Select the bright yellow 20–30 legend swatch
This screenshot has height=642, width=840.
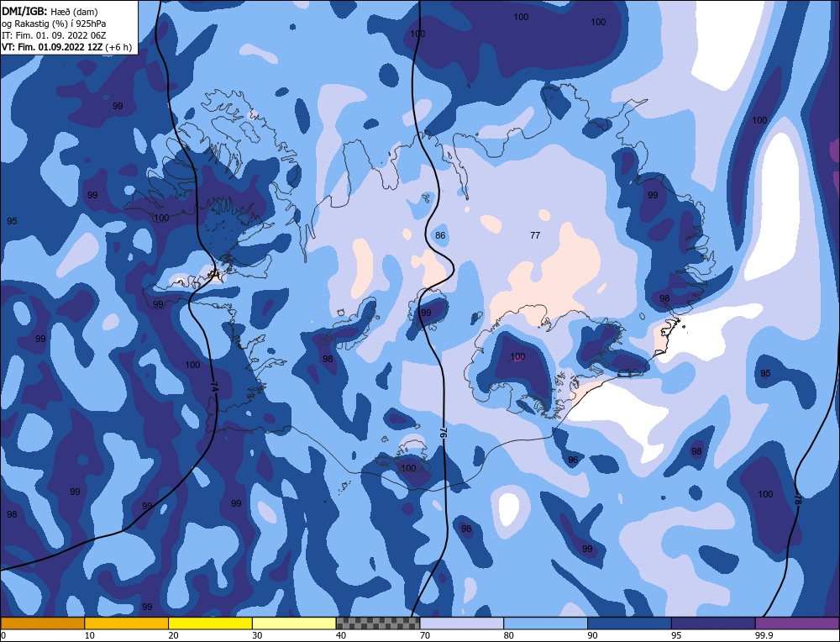210,624
